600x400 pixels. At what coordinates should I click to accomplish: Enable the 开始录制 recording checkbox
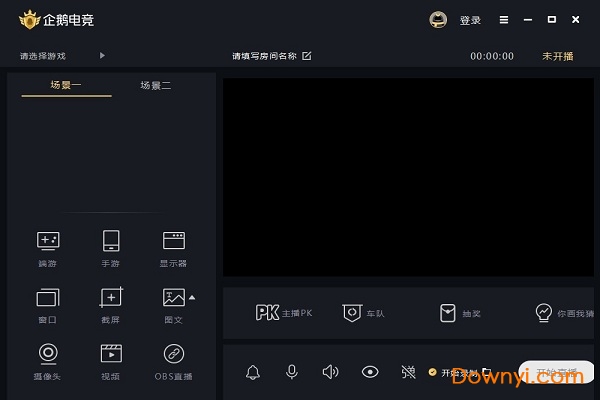click(x=432, y=372)
